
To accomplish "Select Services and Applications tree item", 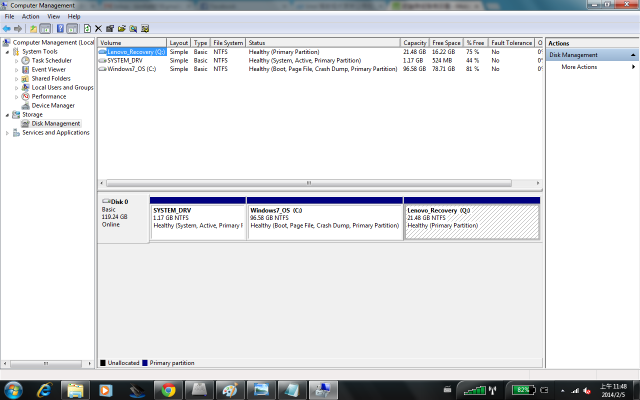I will (x=56, y=132).
